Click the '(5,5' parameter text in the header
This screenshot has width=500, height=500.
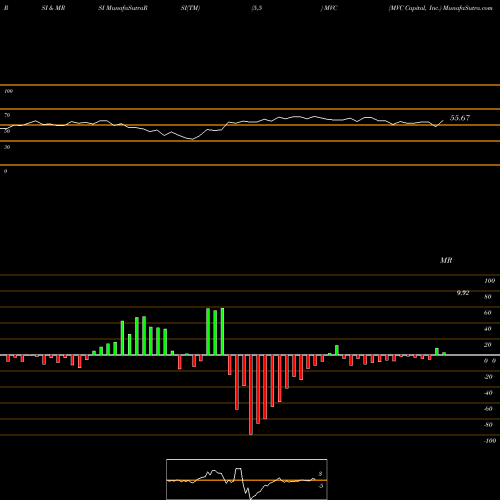pos(257,8)
